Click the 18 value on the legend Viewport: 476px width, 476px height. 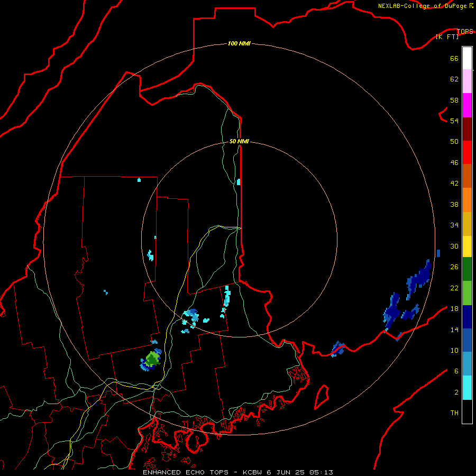pyautogui.click(x=454, y=309)
